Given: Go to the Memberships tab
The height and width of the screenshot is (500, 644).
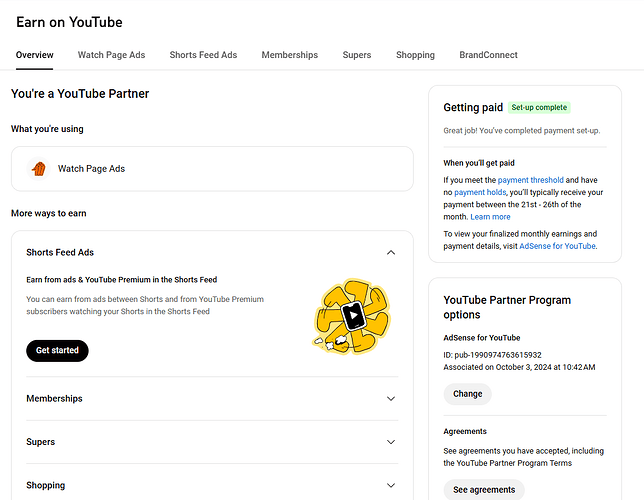Looking at the screenshot, I should [290, 55].
